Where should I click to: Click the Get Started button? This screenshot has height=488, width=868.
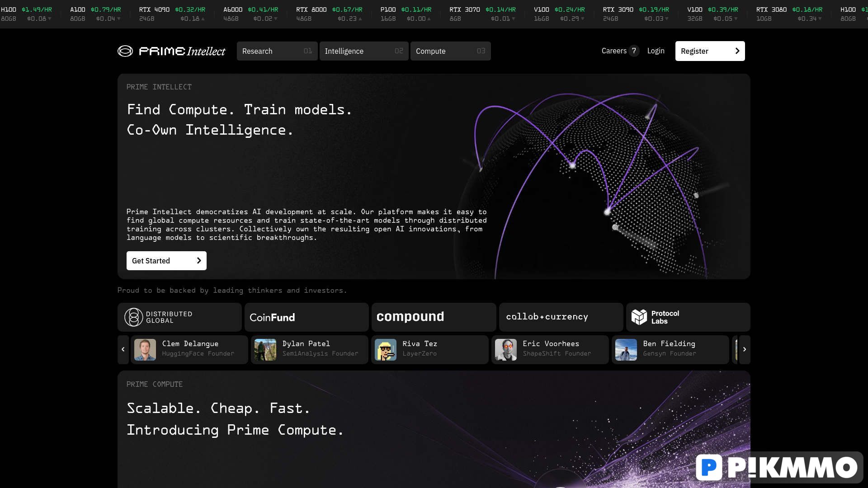pyautogui.click(x=166, y=261)
